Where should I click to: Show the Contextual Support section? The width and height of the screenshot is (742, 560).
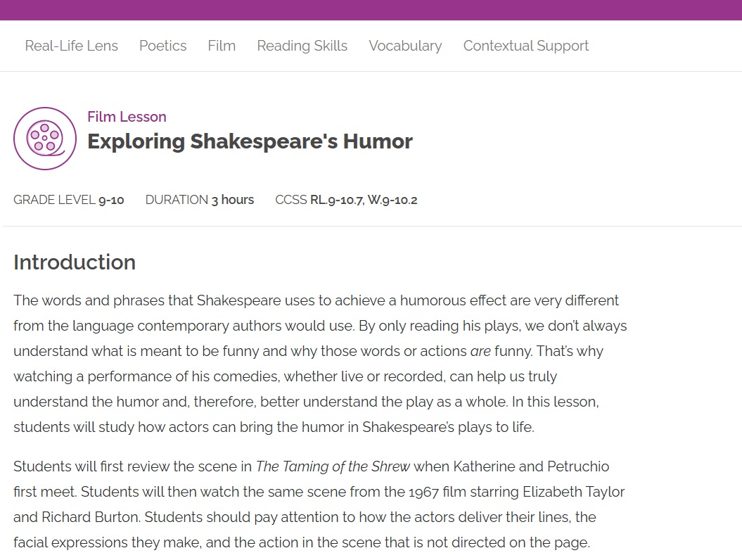(x=525, y=46)
